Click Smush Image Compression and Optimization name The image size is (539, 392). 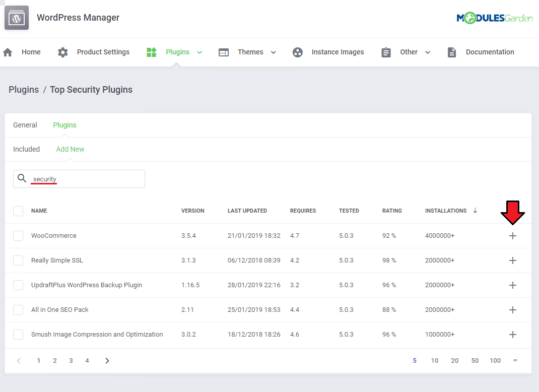click(97, 335)
